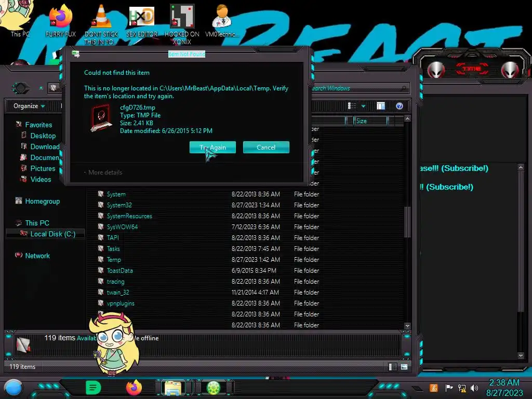
Task: Open the view options dropdown arrow
Action: 363,106
